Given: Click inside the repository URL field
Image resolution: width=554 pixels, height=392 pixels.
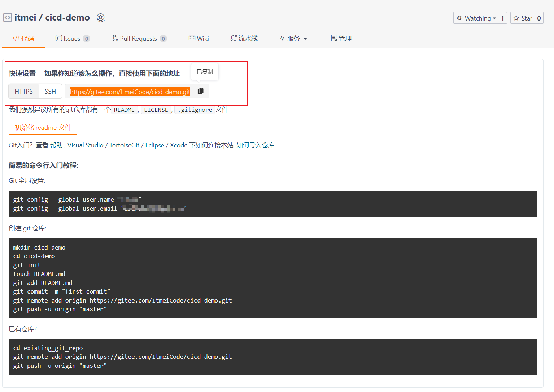Looking at the screenshot, I should point(130,91).
